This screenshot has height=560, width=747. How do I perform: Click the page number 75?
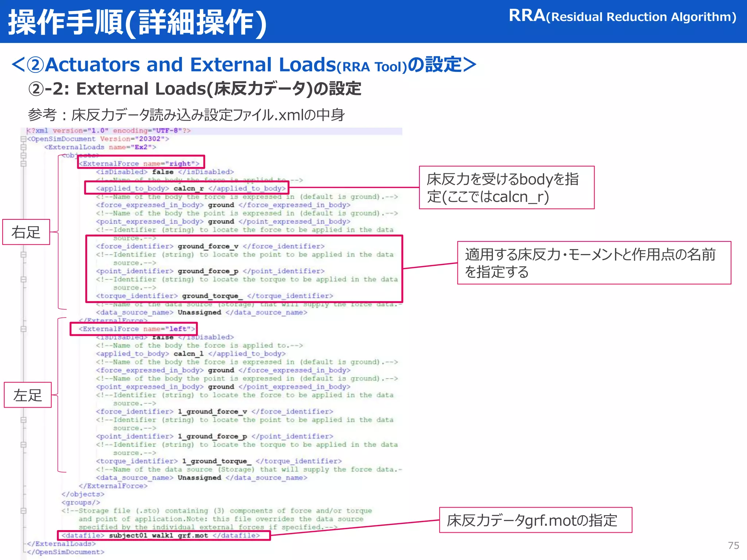pyautogui.click(x=734, y=545)
